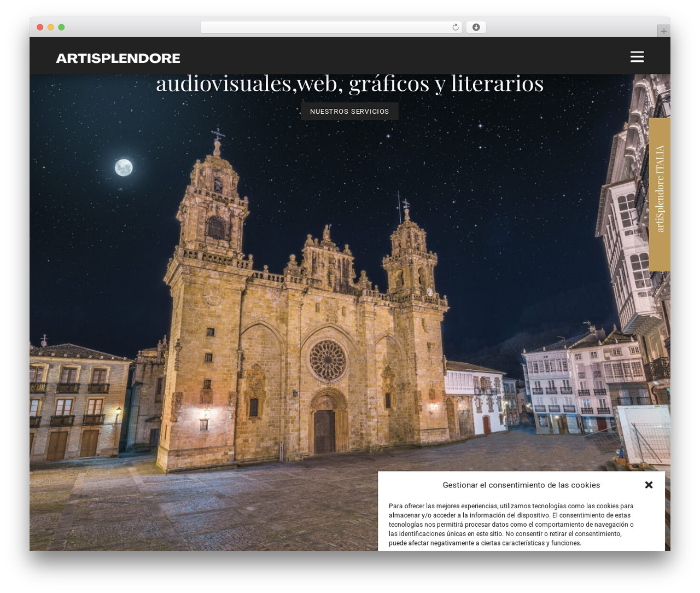Focus the browser address bar
This screenshot has width=700, height=593.
point(331,27)
